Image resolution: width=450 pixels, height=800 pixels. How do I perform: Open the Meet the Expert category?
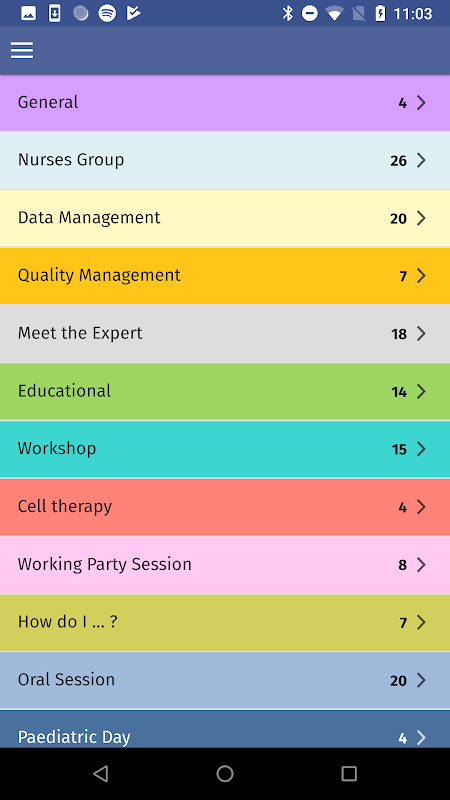225,334
